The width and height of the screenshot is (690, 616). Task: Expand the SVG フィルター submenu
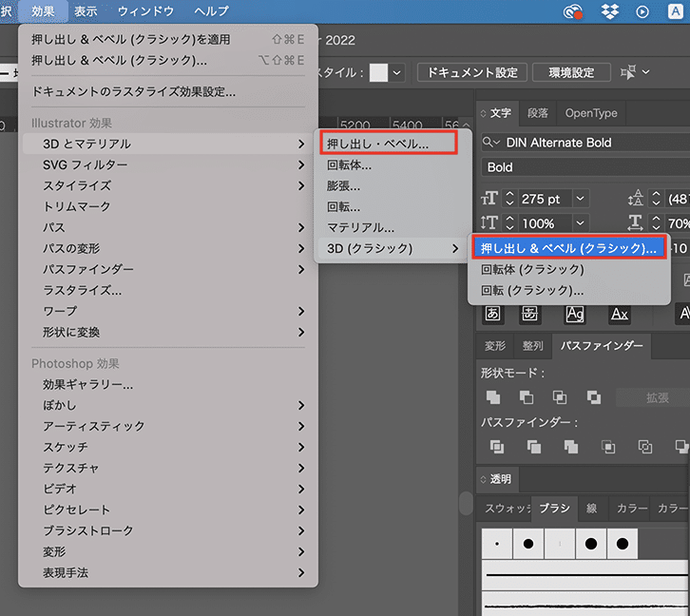point(168,165)
